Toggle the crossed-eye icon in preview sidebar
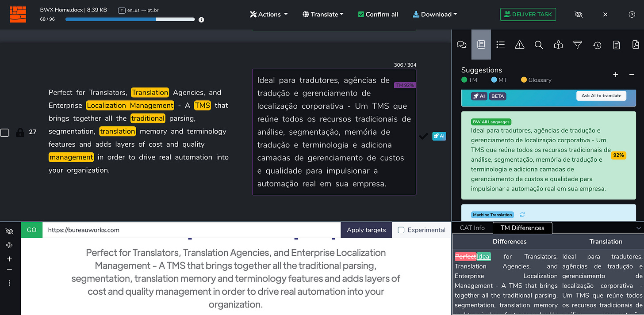 click(x=9, y=231)
